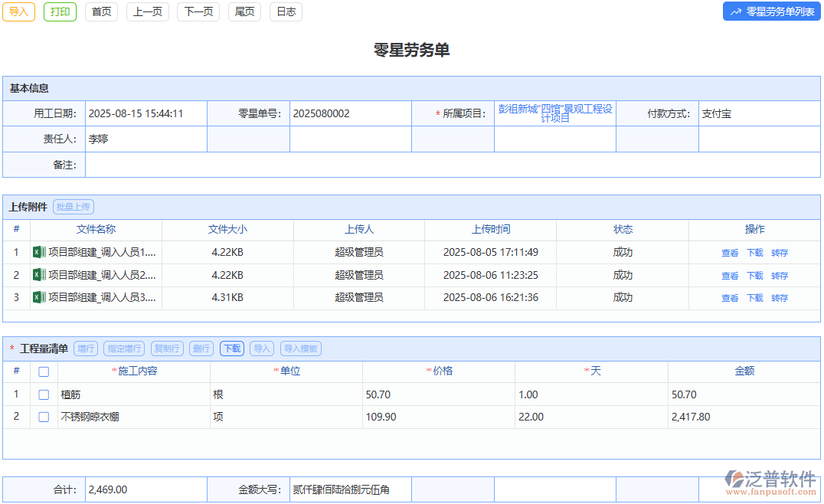Screen dimensions: 824x504
Task: Click the 批量上传 batch upload control
Action: tap(74, 206)
